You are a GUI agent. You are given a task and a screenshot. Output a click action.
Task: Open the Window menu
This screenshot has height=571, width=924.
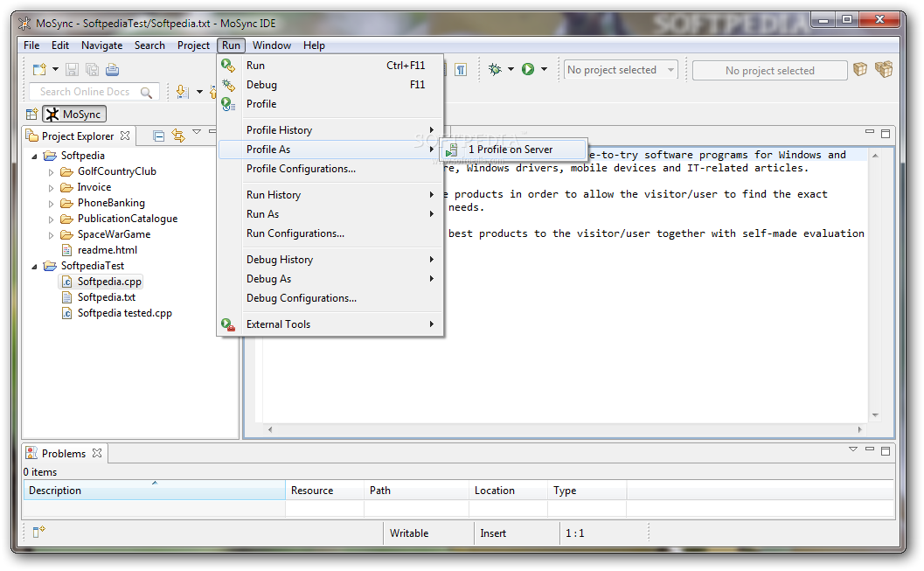pos(272,45)
